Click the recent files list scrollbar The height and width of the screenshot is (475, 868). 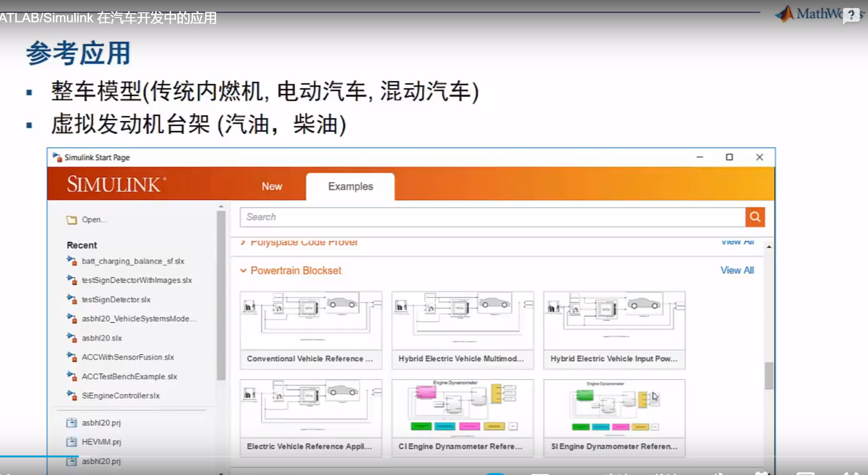(x=221, y=295)
